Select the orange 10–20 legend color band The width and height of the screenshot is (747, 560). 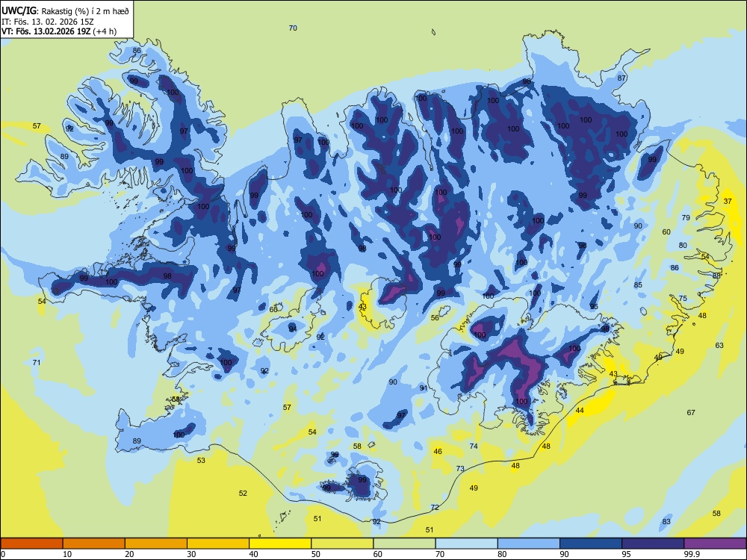click(94, 544)
